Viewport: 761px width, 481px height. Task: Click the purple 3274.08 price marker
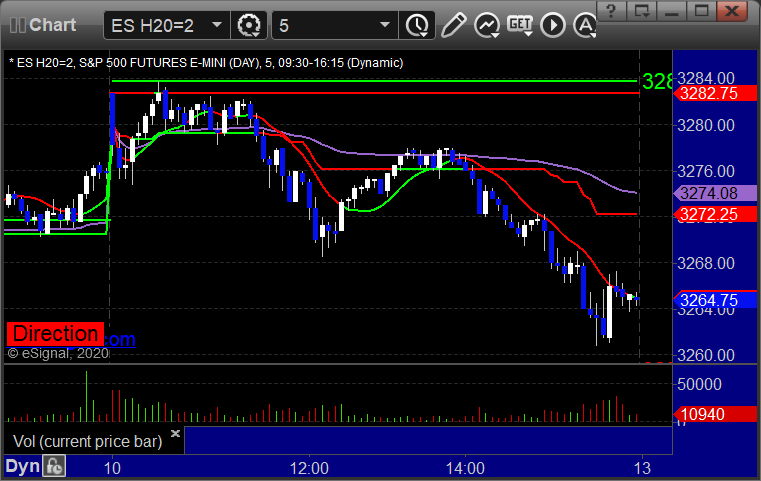(715, 193)
